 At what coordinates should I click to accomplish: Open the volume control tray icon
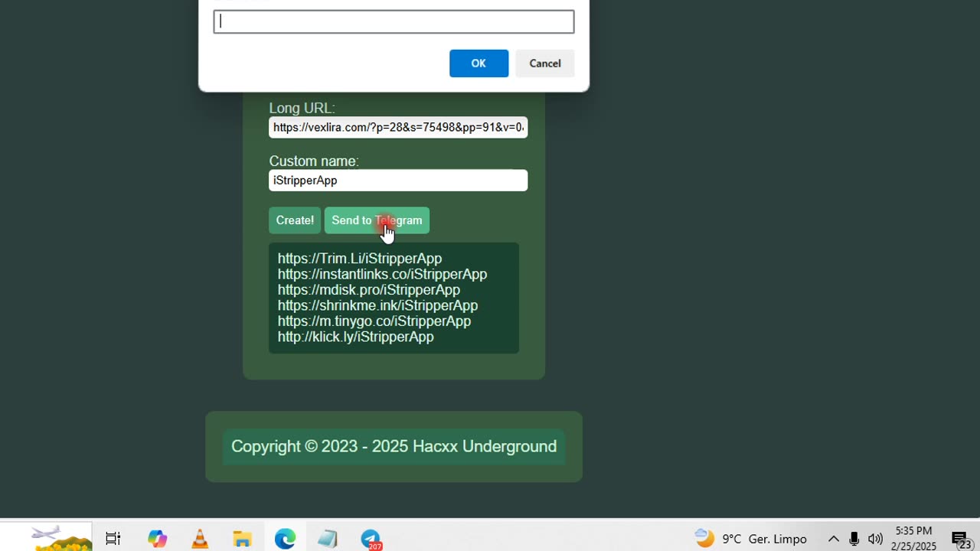tap(875, 539)
